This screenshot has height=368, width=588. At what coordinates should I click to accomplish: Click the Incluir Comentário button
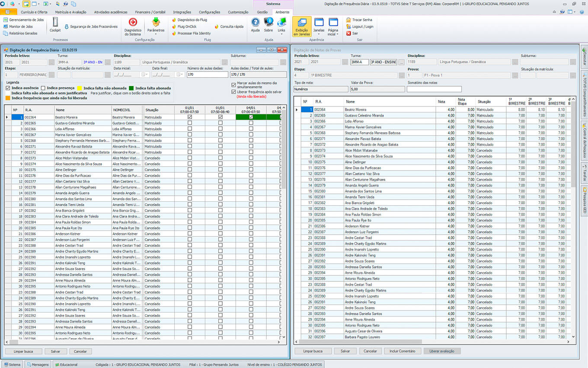tap(402, 351)
